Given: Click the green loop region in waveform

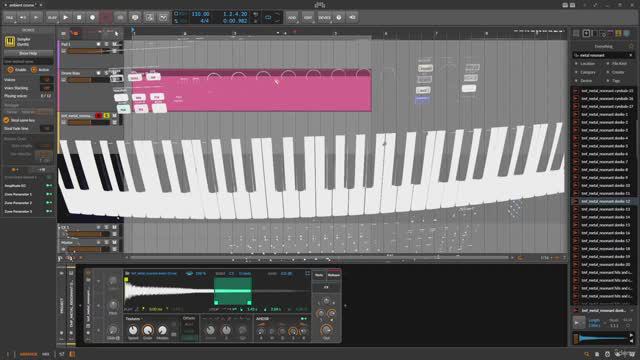Looking at the screenshot, I should pos(233,291).
